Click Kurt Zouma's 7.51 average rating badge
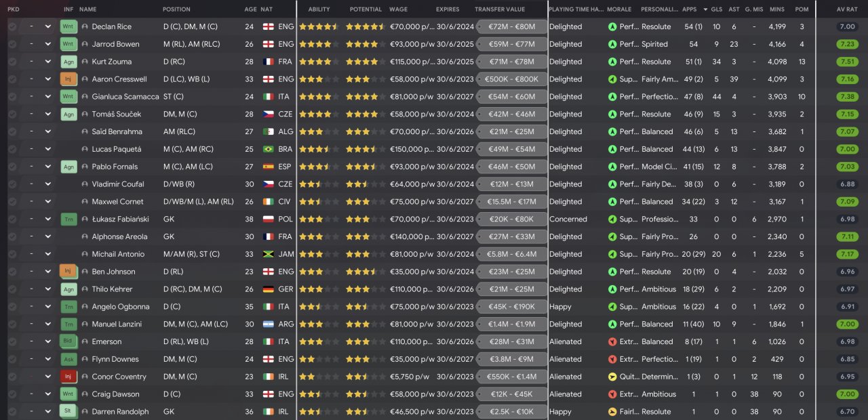 pos(847,62)
